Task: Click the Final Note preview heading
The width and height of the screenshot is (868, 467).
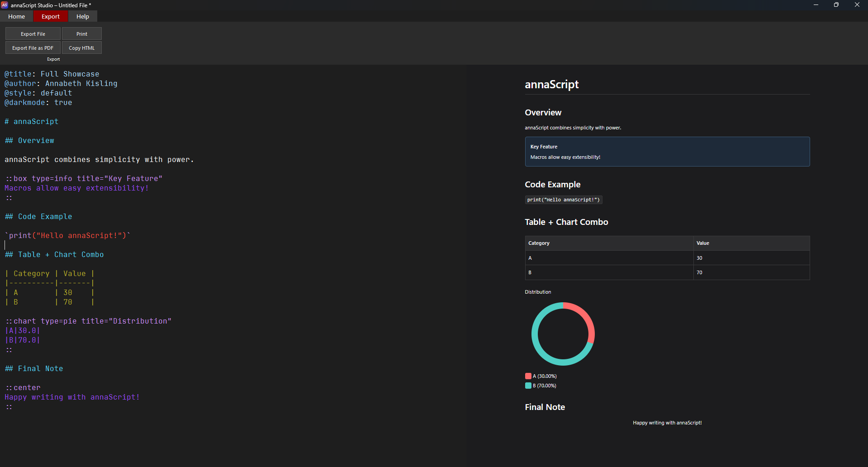Action: click(545, 407)
